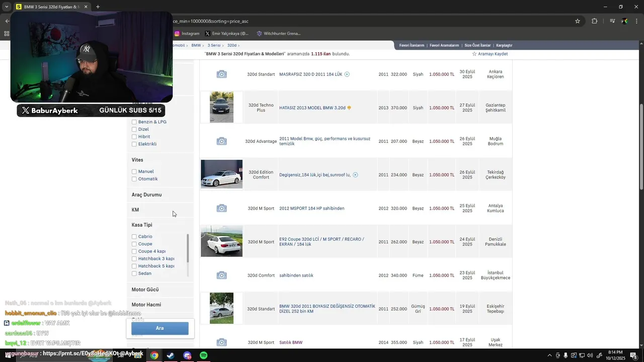This screenshot has height=362, width=644.
Task: Tick the Otomatik transmission checkbox
Action: 134,179
